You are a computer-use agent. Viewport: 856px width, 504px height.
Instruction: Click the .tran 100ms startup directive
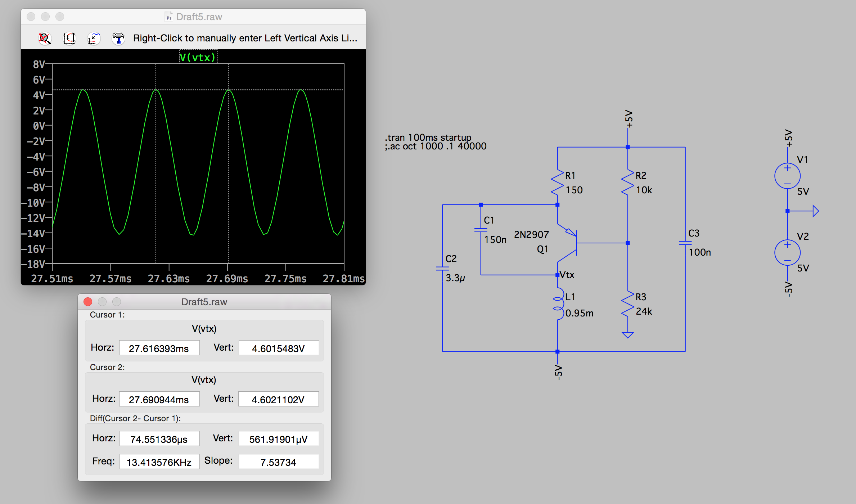coord(428,138)
